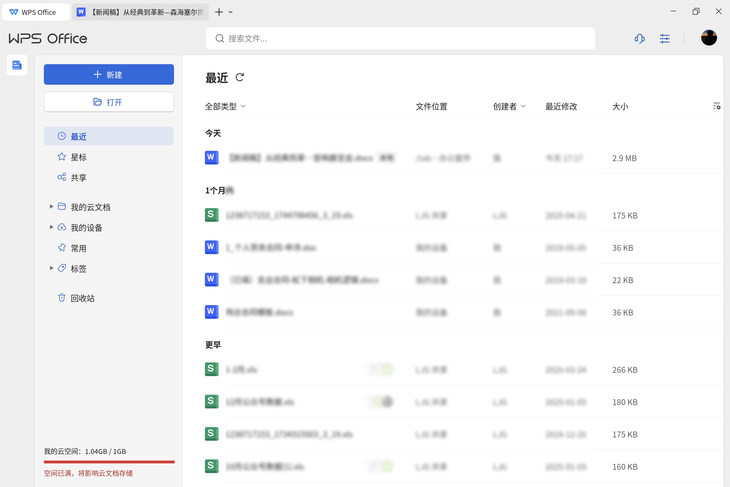The width and height of the screenshot is (730, 487).
Task: Click the 空间已满 storage warning link
Action: click(x=88, y=473)
